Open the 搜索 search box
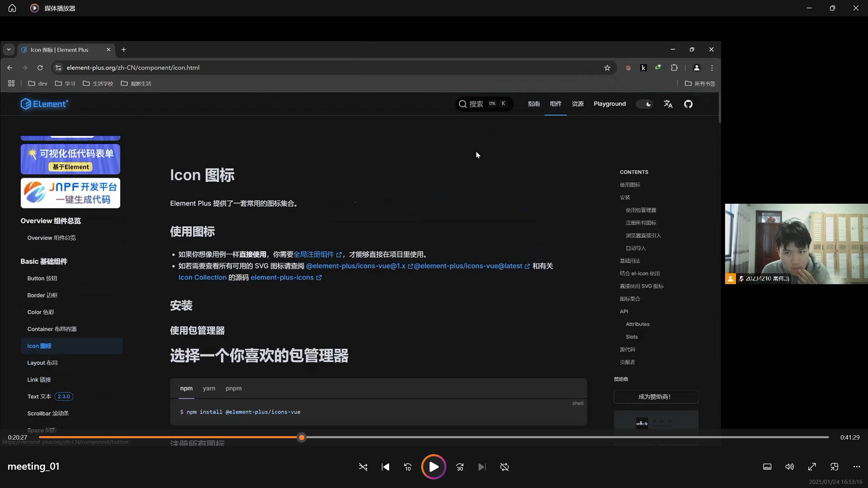 point(484,104)
